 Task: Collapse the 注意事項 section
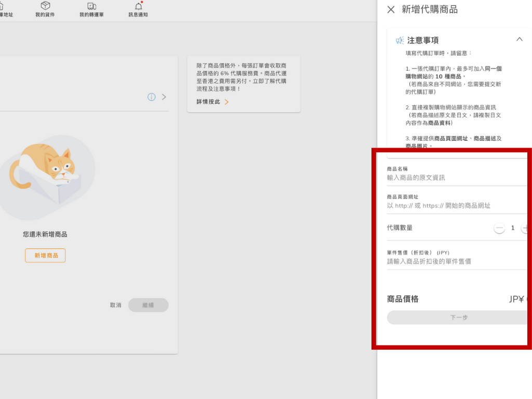pyautogui.click(x=519, y=39)
